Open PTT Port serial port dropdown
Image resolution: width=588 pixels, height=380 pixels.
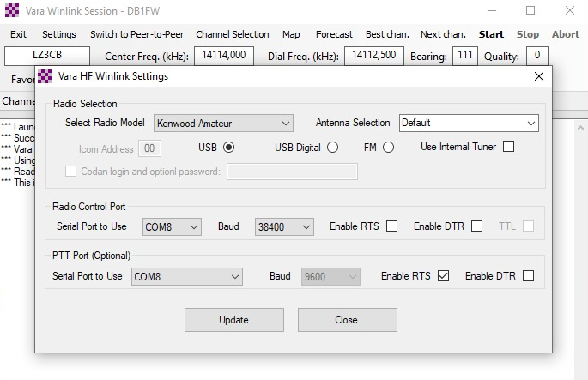pyautogui.click(x=186, y=276)
